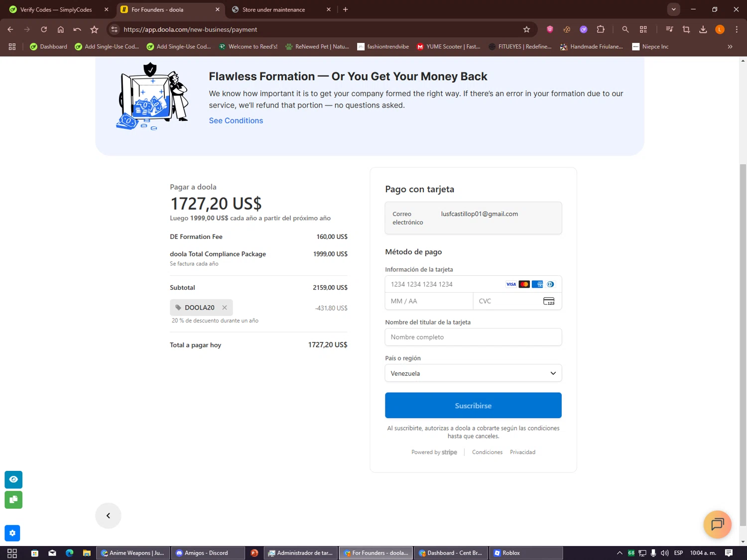Click the blue gear overlay icon
The image size is (747, 560).
click(12, 533)
